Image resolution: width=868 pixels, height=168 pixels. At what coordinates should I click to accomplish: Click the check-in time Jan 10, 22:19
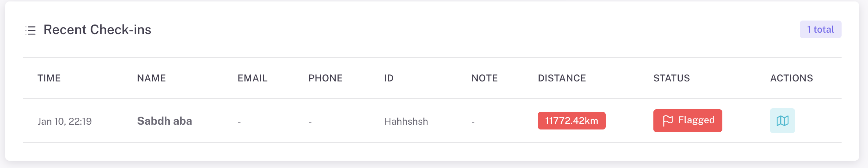coord(65,121)
